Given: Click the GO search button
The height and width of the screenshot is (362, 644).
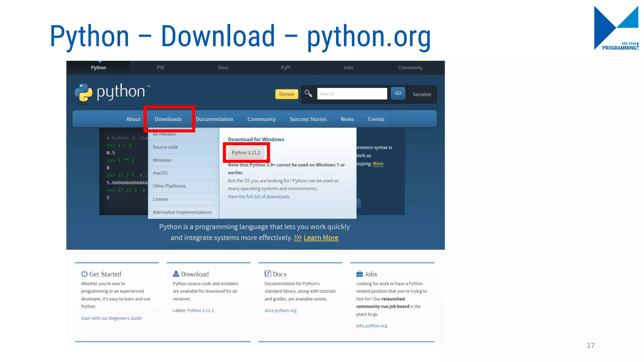Looking at the screenshot, I should (398, 93).
